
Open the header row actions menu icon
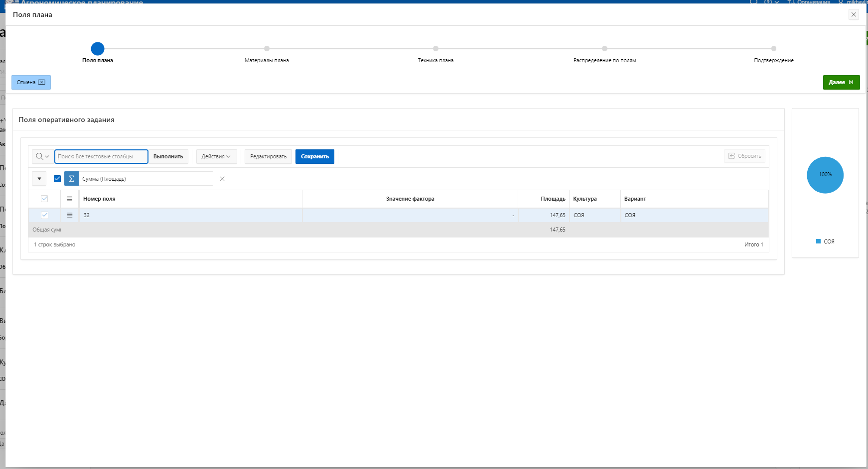70,199
